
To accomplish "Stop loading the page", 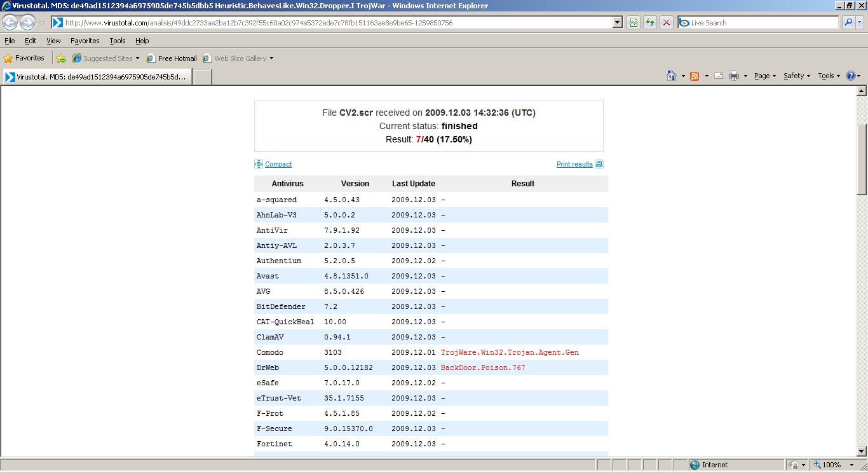I will pos(666,22).
